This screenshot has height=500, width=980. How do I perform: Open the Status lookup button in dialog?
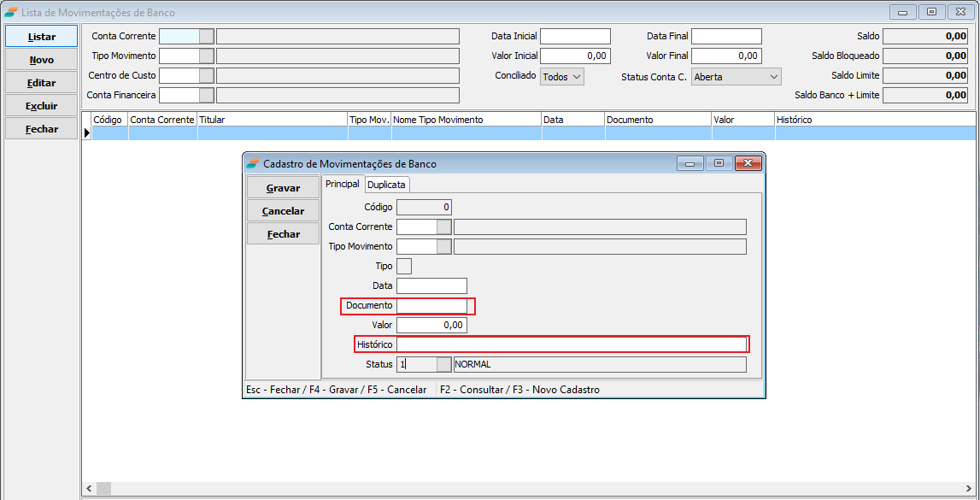443,364
